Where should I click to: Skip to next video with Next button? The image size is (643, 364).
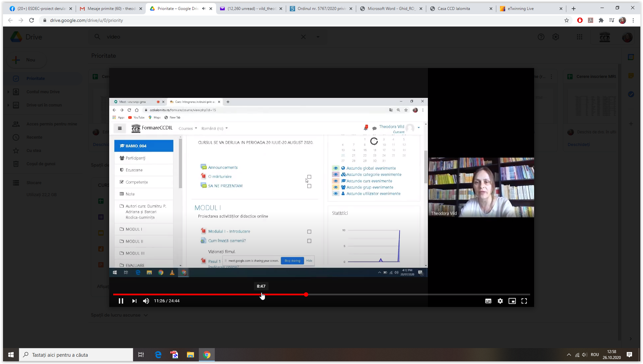point(134,301)
